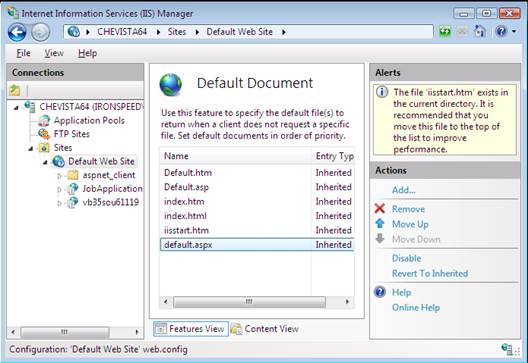Open the File menu
Image resolution: width=528 pixels, height=363 pixels.
[x=24, y=53]
